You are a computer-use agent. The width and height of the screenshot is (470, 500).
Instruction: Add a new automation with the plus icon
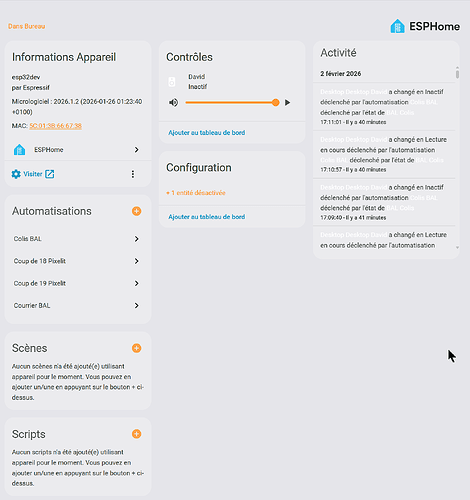(136, 211)
